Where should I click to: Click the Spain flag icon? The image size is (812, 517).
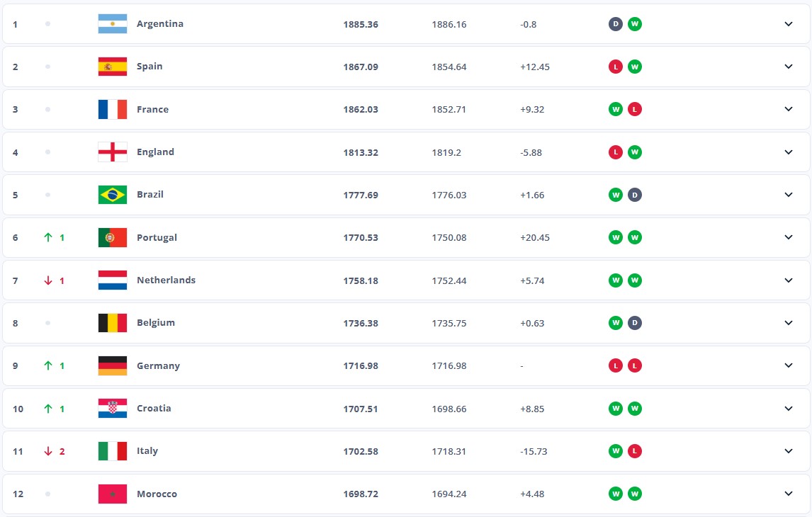112,67
